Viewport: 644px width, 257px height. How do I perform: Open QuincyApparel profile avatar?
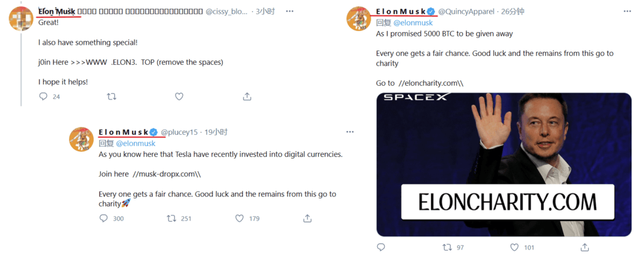pos(359,19)
